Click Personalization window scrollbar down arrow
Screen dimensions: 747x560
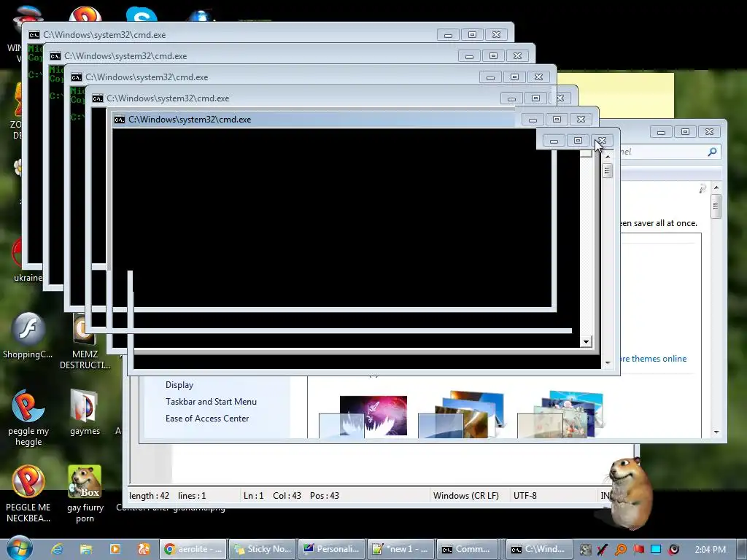(x=716, y=432)
